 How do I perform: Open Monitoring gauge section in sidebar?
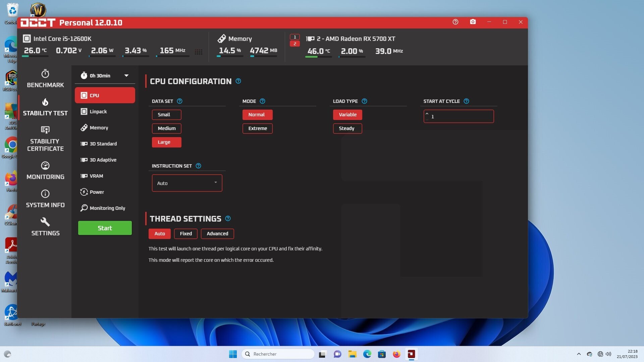coord(45,171)
